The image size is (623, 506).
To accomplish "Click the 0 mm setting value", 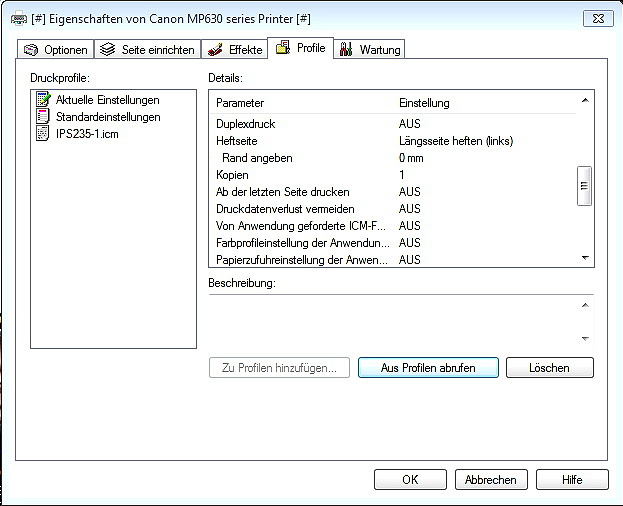I will click(x=411, y=158).
